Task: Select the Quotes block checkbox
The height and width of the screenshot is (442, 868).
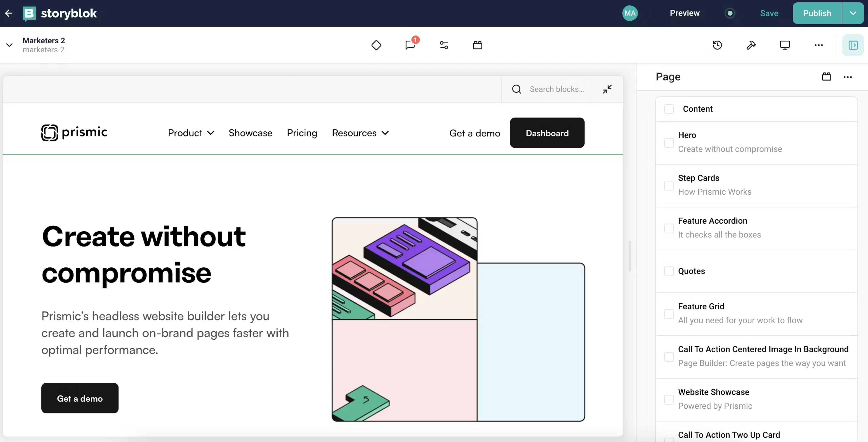Action: tap(669, 271)
